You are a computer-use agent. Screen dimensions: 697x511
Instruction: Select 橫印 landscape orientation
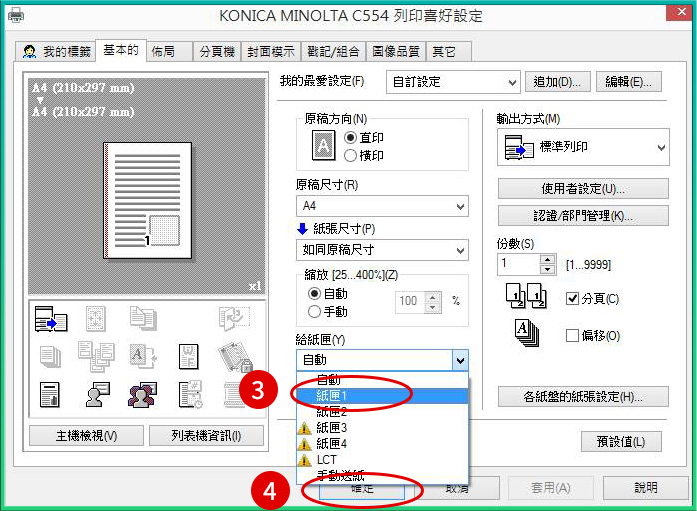(350, 156)
